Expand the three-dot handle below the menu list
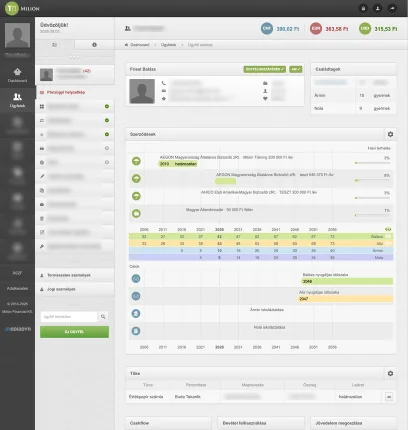Viewport: 408px width, 430px height. click(x=74, y=261)
